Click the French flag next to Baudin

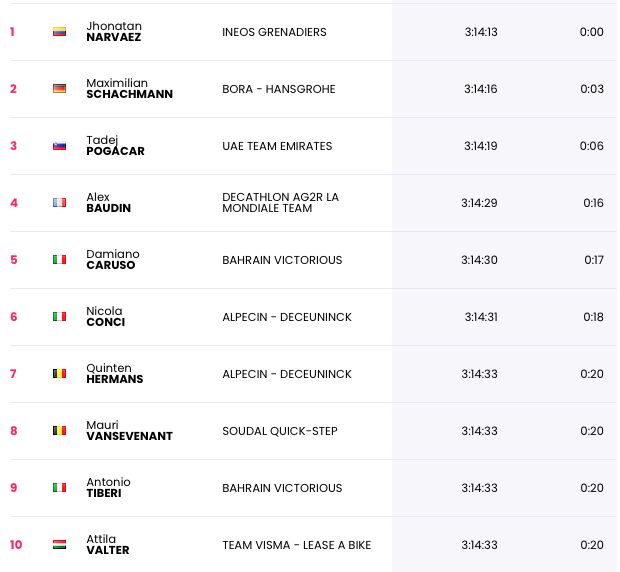(59, 203)
